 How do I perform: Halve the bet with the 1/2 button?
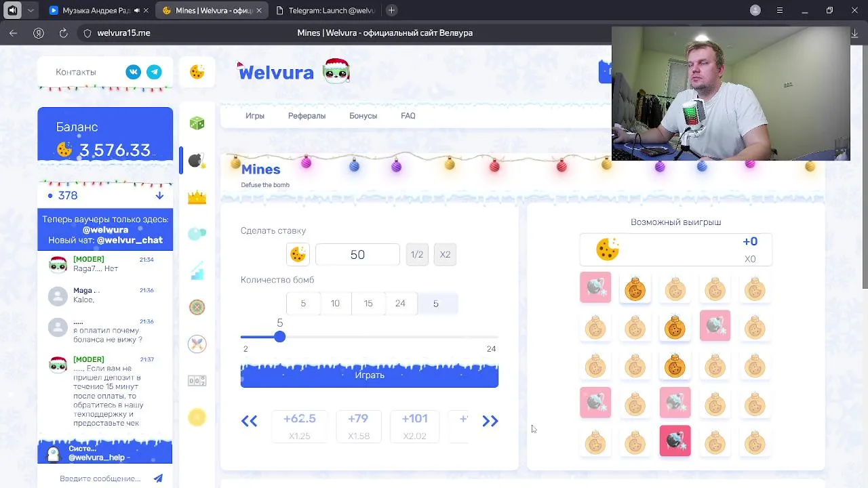point(417,254)
